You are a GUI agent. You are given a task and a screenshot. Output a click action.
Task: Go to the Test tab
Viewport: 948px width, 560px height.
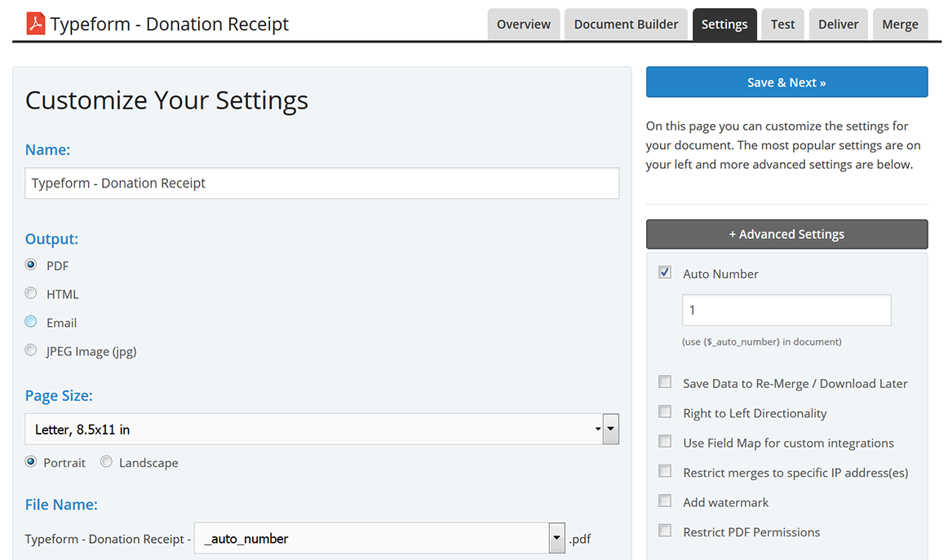click(782, 24)
